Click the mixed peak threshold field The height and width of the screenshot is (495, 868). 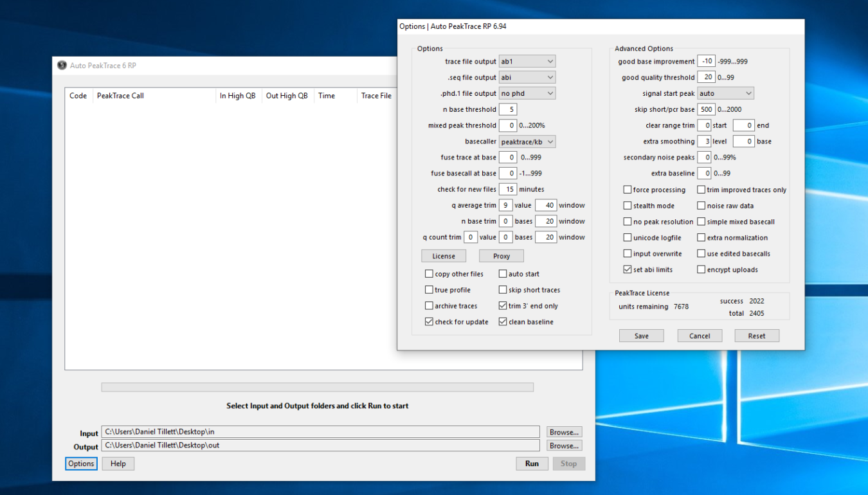(x=508, y=125)
